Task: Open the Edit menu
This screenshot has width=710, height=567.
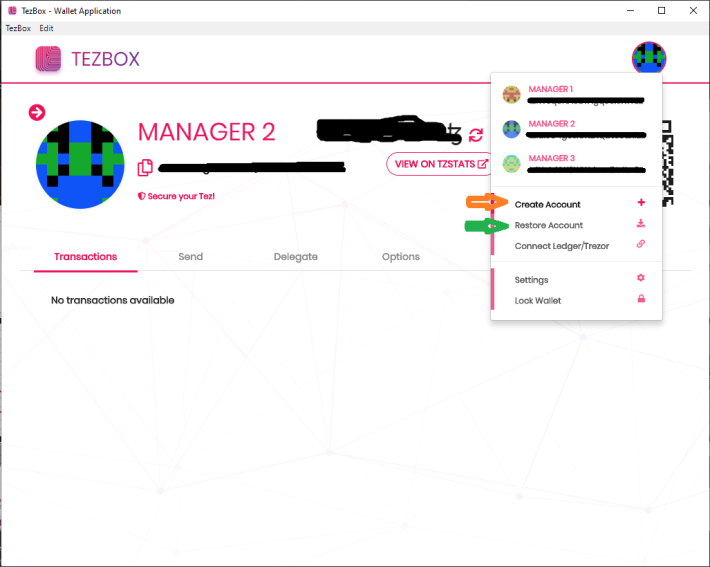Action: [46, 28]
